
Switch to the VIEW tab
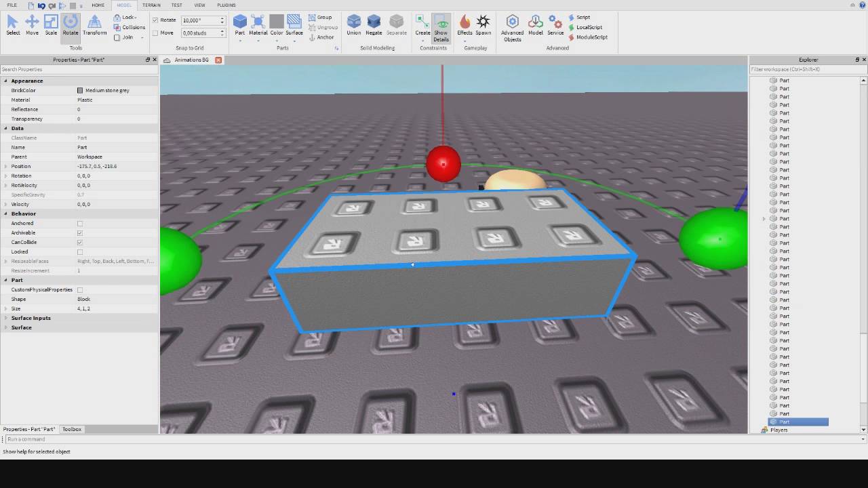(x=199, y=5)
